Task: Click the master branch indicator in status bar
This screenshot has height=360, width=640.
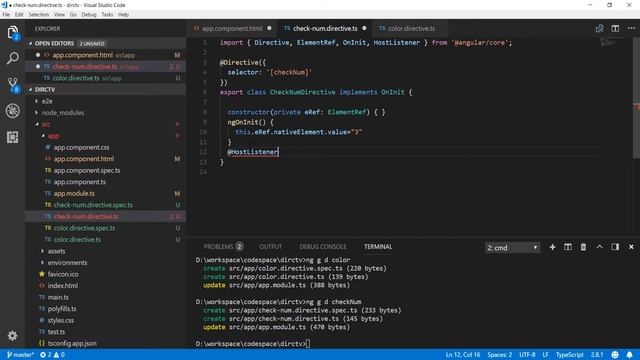Action: tap(20, 355)
